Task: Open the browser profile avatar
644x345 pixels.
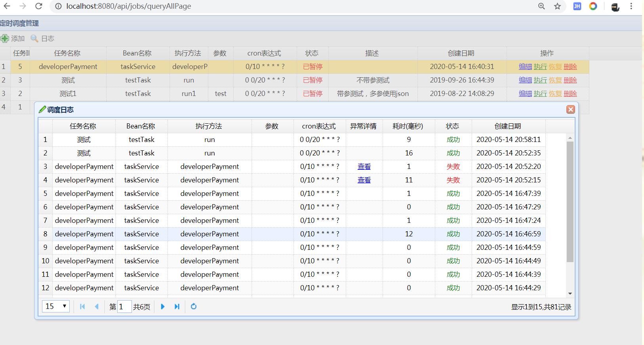Action: 615,7
